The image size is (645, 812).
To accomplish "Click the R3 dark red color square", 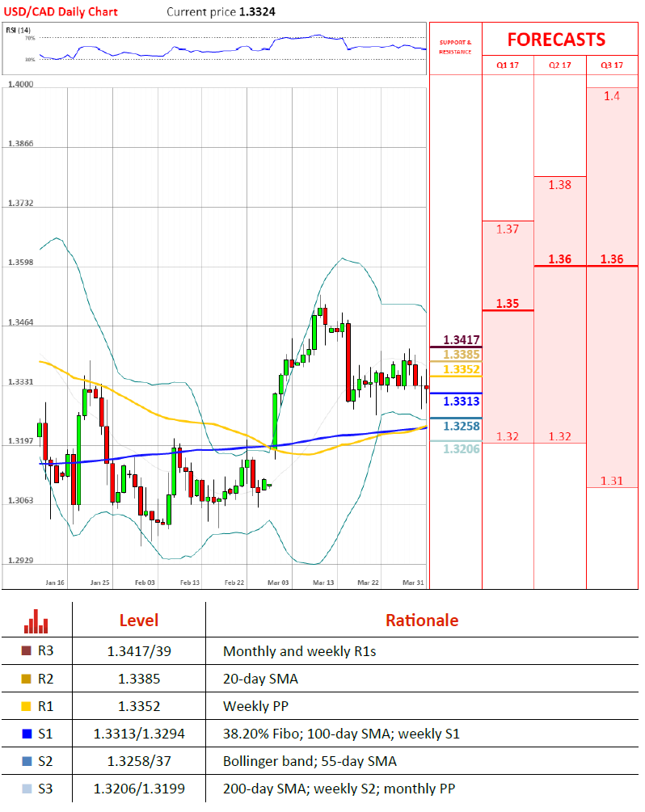I will pyautogui.click(x=27, y=651).
